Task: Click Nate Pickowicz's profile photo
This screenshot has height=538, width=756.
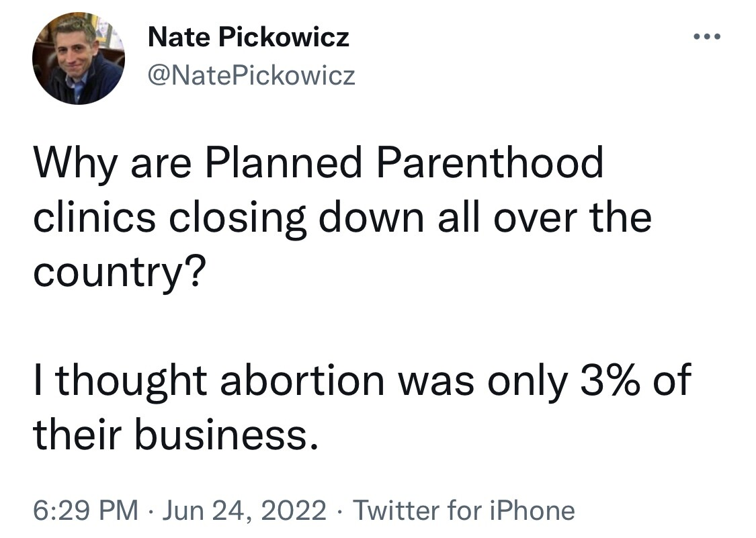Action: pos(78,58)
